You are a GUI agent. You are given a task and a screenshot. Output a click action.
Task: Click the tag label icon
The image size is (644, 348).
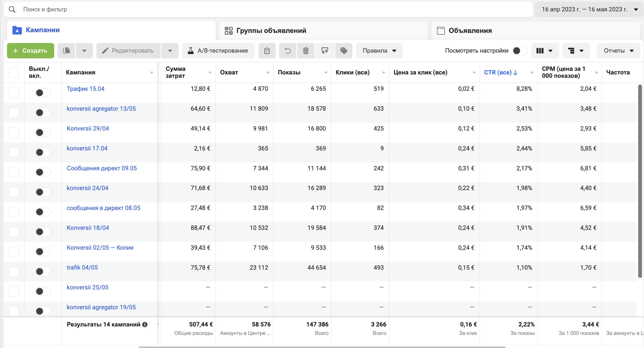[344, 51]
